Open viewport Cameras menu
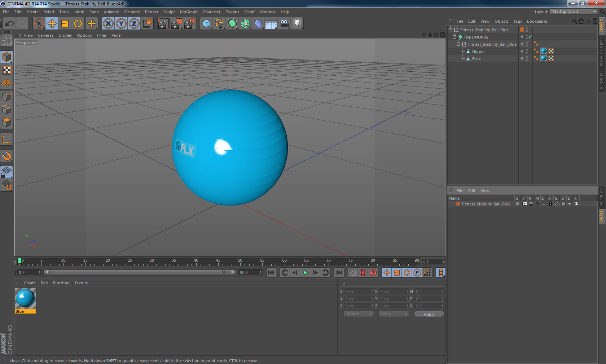 coord(45,35)
